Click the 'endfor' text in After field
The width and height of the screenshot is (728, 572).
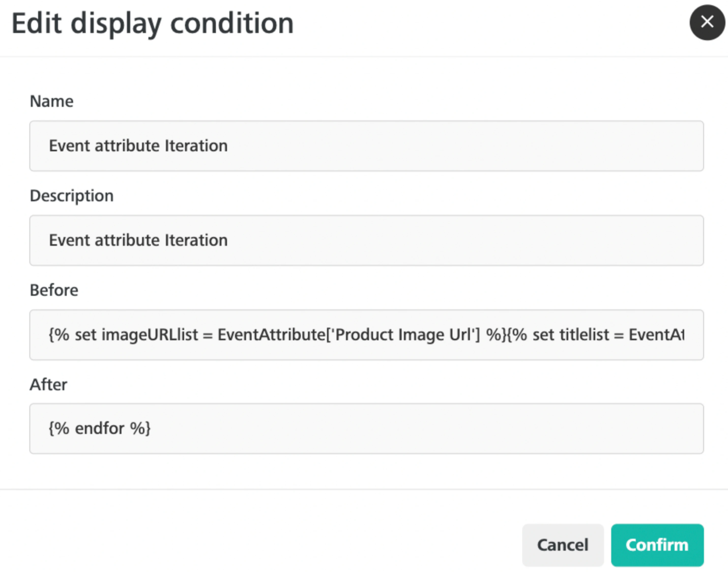[x=99, y=429]
